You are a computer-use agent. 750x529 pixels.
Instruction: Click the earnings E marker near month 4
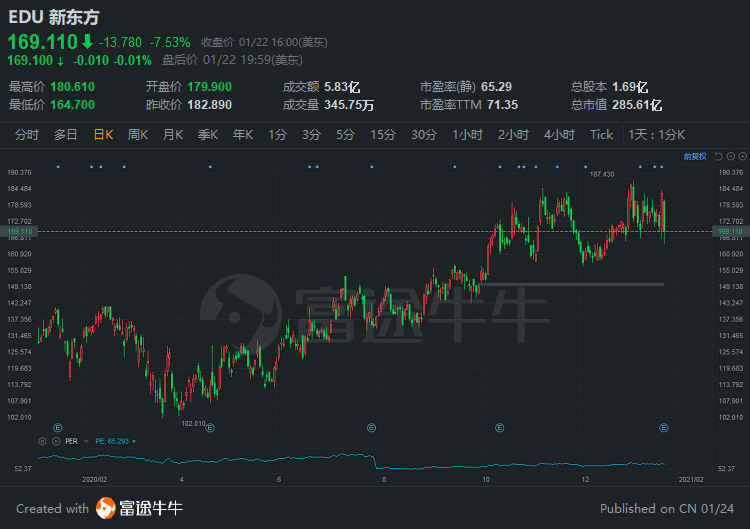210,428
